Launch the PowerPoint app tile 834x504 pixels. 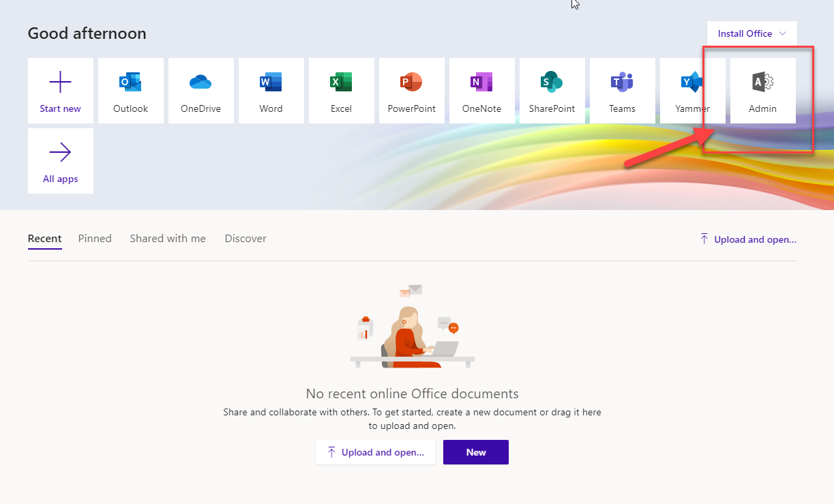pyautogui.click(x=411, y=91)
